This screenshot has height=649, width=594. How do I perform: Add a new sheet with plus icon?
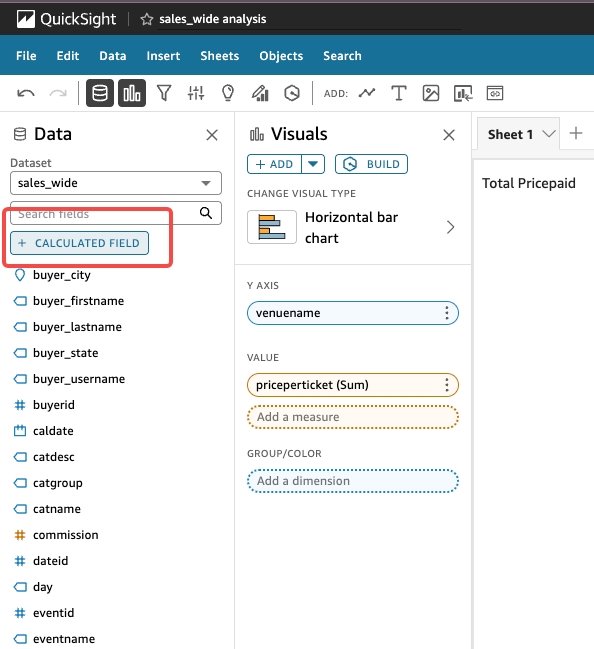[x=576, y=133]
